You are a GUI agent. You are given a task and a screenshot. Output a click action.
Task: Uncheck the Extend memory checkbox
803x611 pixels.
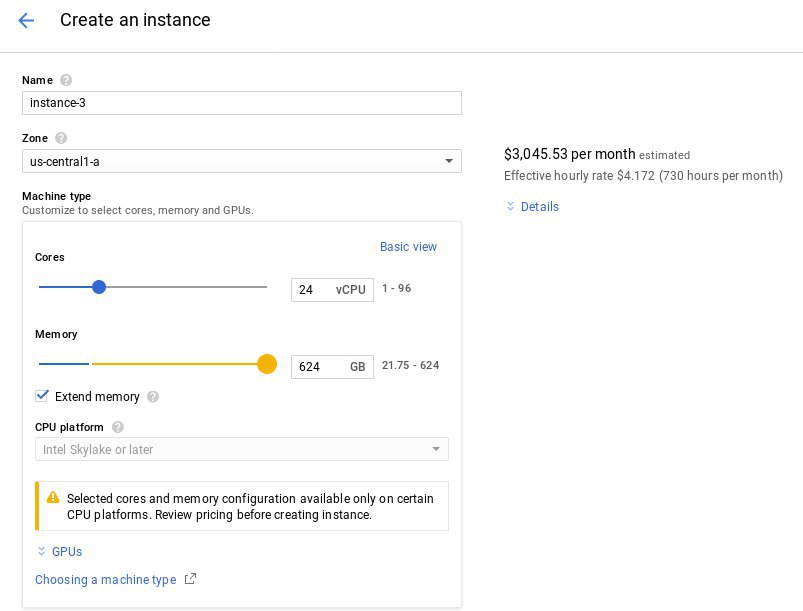(x=42, y=395)
